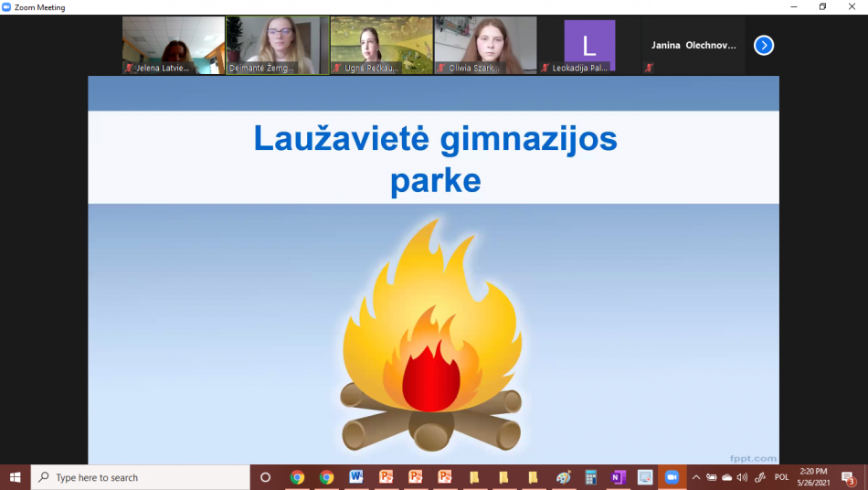
Task: Click the word 'parke' on the slide
Action: tap(435, 180)
